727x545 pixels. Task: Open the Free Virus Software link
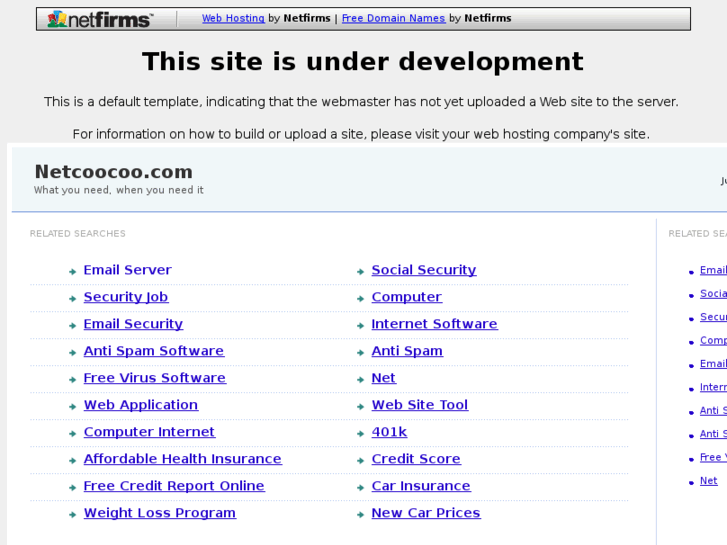154,378
